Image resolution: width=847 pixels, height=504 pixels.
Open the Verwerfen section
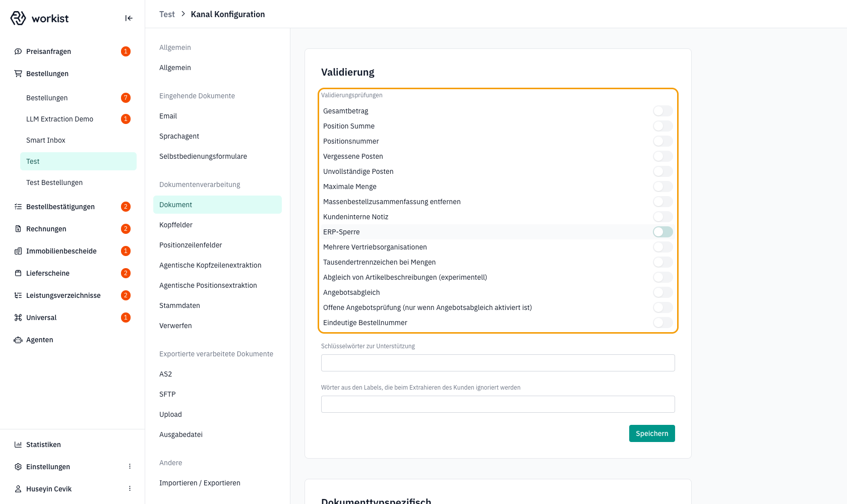coord(217,326)
